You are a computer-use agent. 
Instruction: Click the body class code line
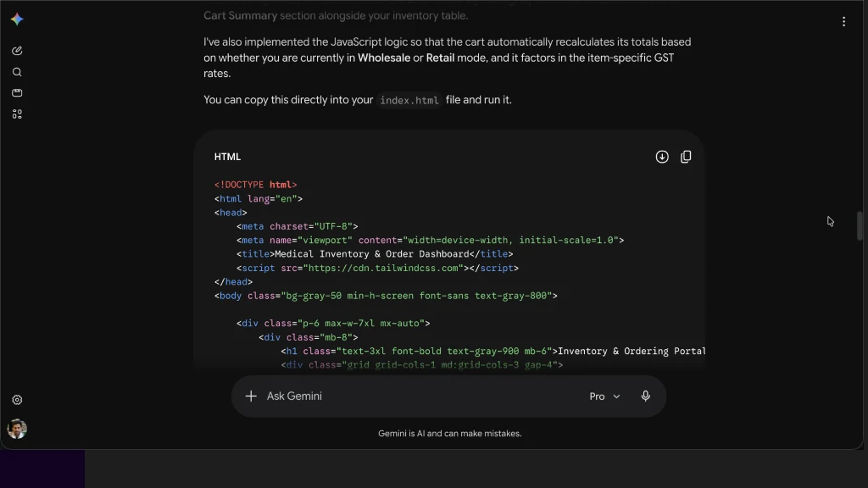pyautogui.click(x=386, y=296)
